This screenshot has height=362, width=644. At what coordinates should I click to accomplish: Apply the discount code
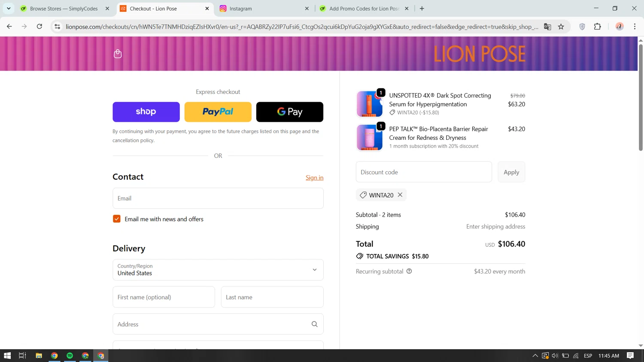(511, 172)
